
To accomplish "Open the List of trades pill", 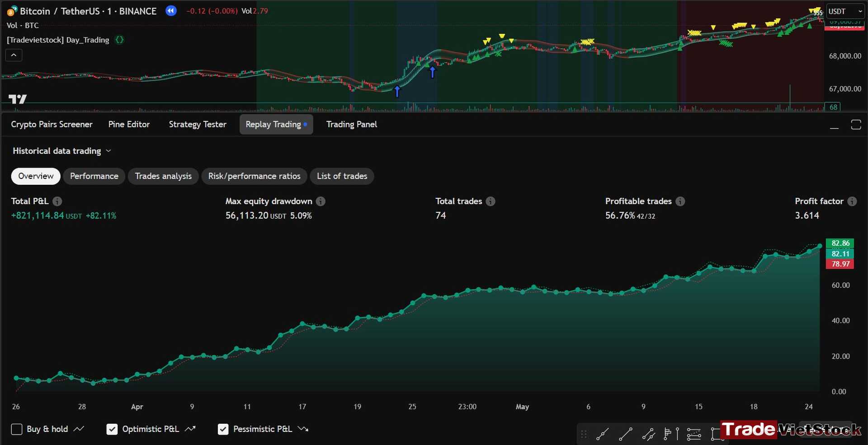I will coord(342,176).
